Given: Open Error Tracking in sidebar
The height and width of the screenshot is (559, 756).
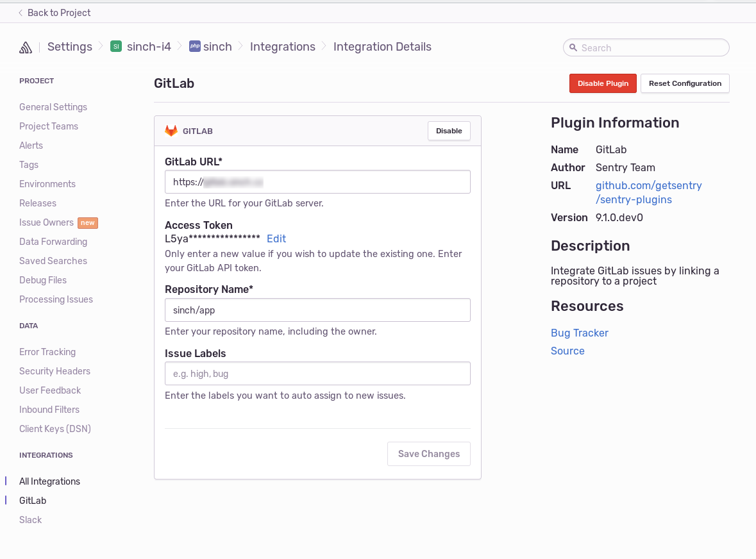Looking at the screenshot, I should pyautogui.click(x=47, y=353).
